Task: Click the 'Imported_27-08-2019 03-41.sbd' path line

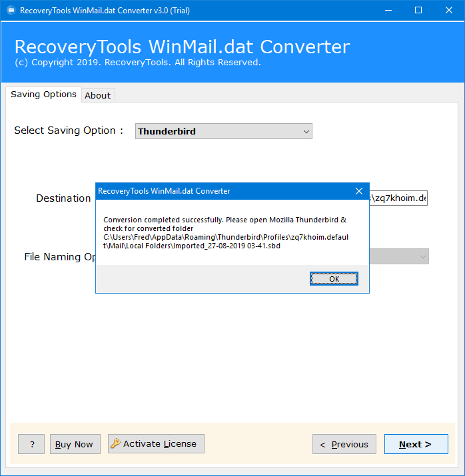Action: (x=192, y=246)
